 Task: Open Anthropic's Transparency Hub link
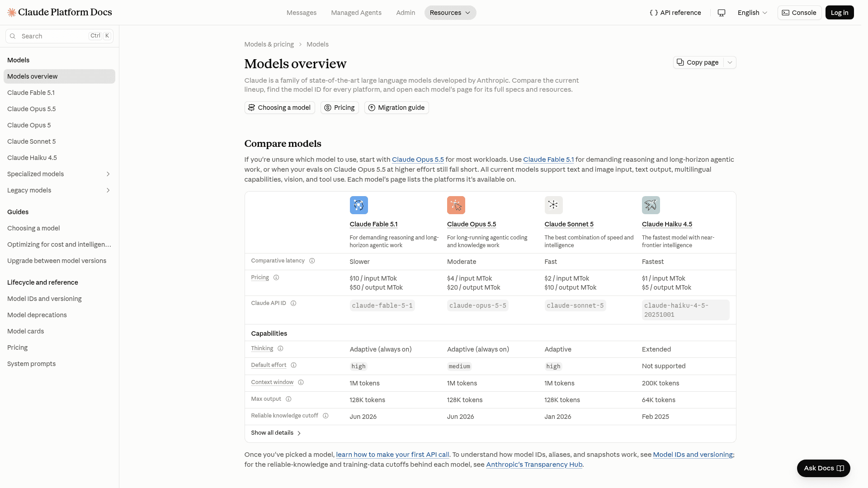coord(534,465)
